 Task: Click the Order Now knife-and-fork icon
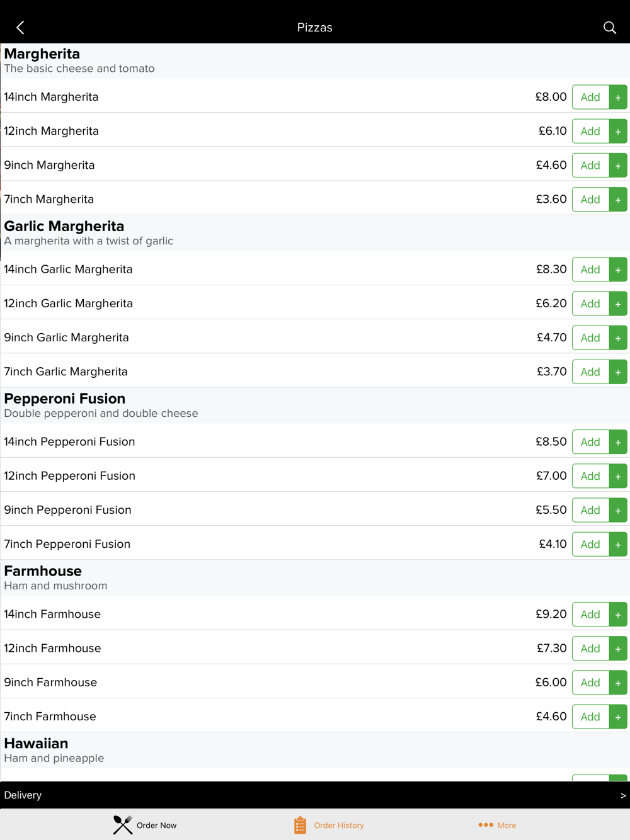coord(123,825)
